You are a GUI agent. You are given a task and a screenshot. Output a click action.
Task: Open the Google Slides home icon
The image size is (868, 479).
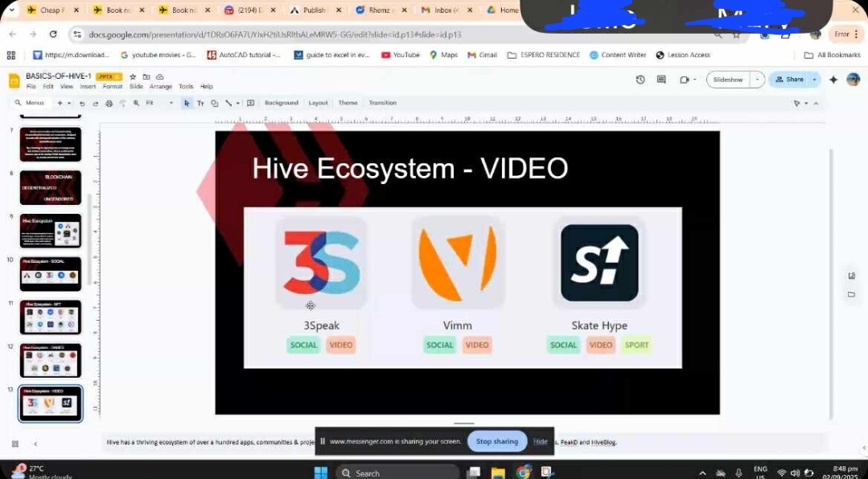coord(14,80)
